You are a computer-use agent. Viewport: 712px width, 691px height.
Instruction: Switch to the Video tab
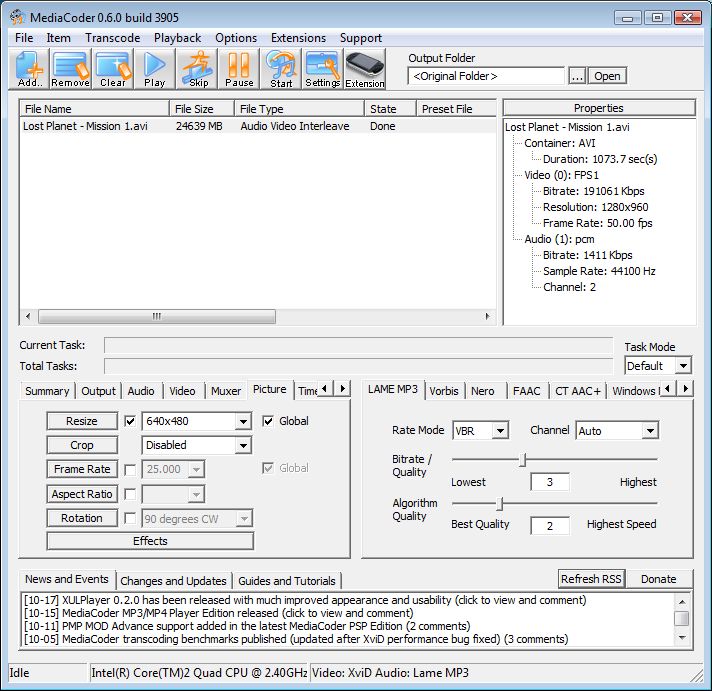tap(182, 391)
